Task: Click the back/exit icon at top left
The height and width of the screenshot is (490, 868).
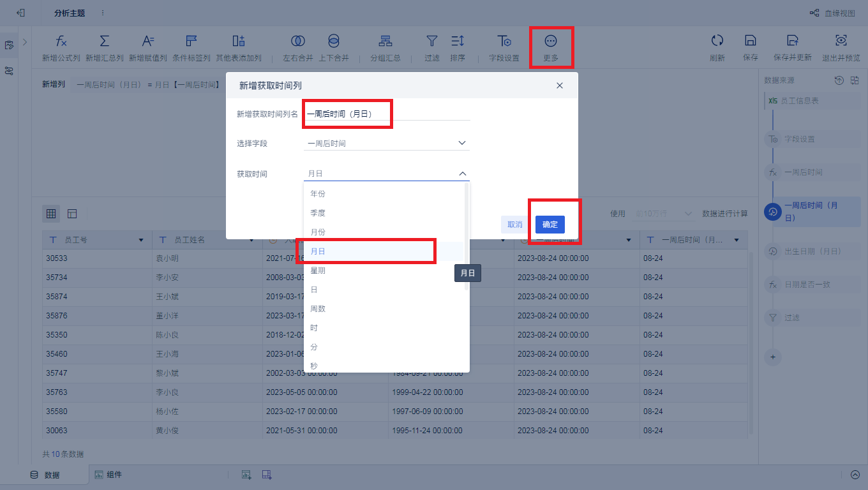Action: point(20,13)
